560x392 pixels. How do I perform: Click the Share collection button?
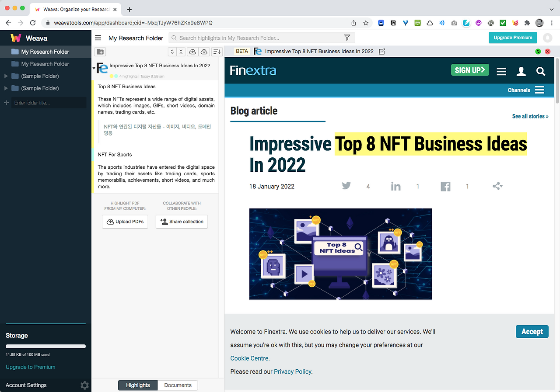[182, 222]
